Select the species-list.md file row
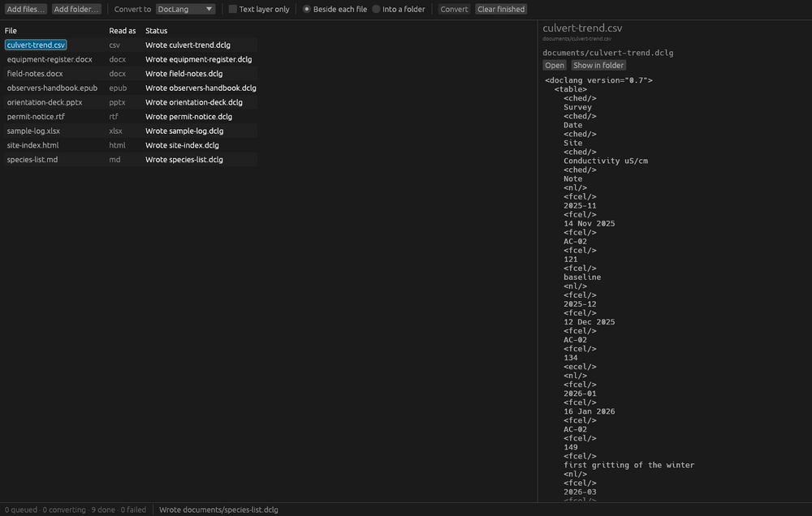Screen dimensions: 812x516 pos(131,160)
